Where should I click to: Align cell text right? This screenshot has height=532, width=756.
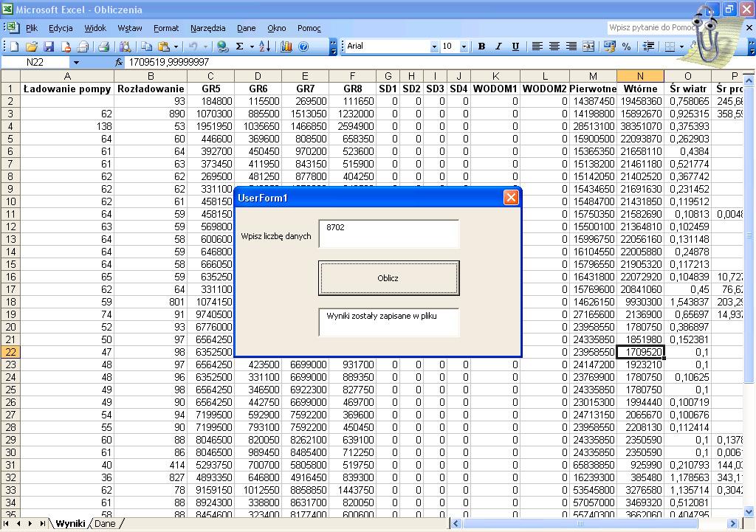(x=571, y=46)
